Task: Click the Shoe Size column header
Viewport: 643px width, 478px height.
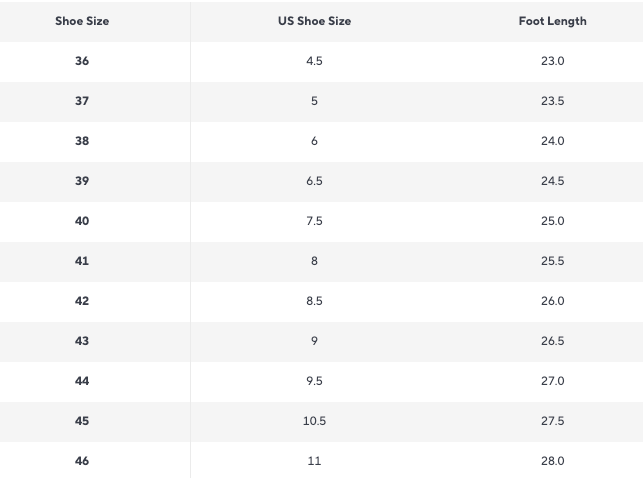Action: point(82,21)
